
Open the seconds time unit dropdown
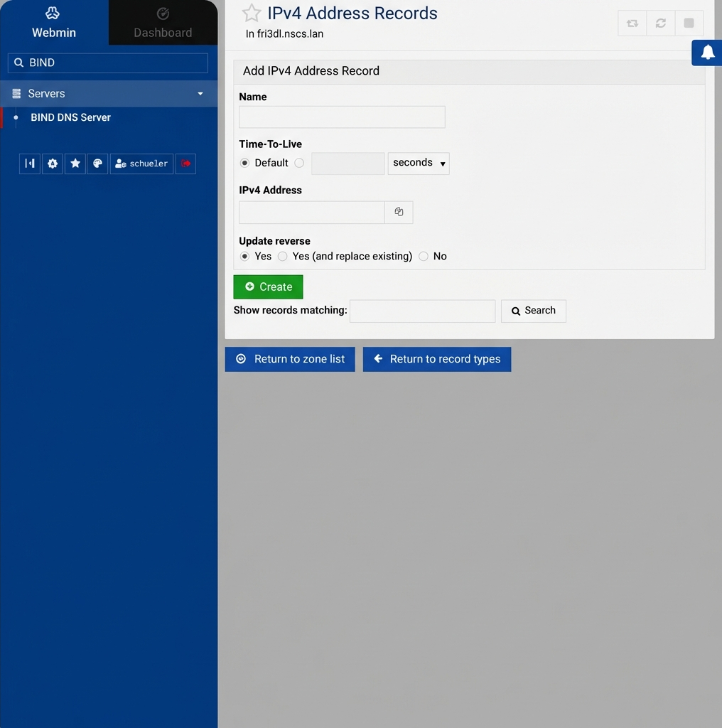click(418, 163)
